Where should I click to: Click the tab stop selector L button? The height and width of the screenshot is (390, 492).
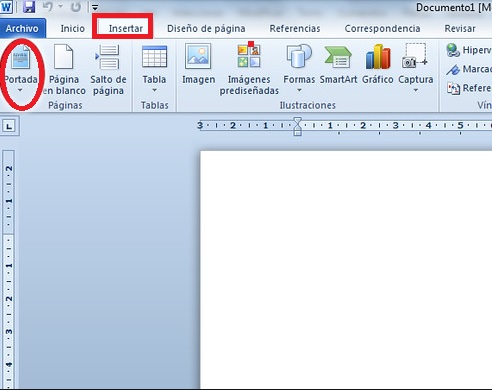click(9, 126)
